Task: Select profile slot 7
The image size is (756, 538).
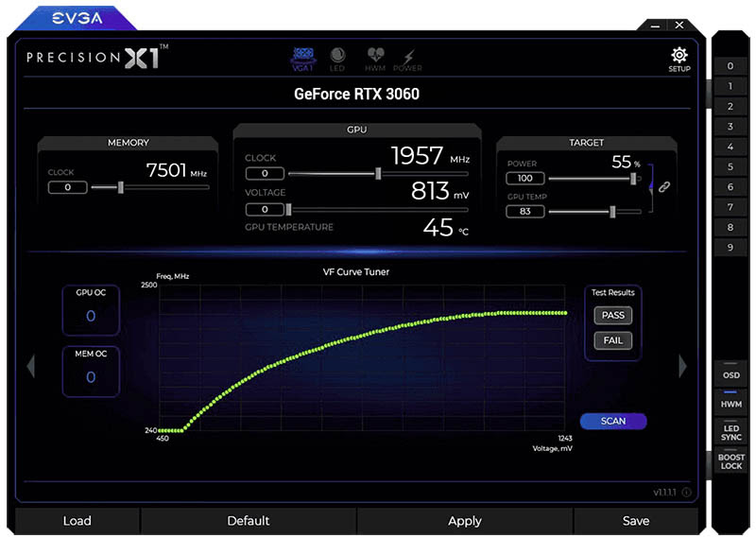Action: [x=730, y=207]
